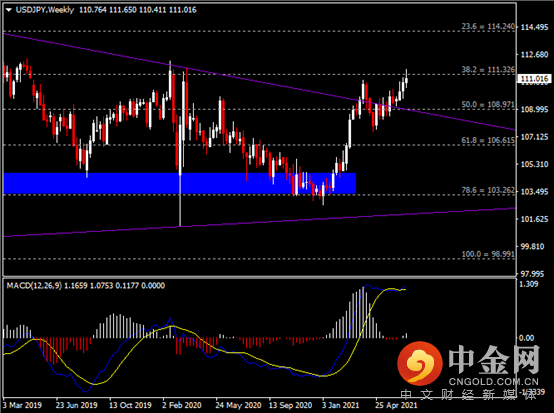The width and height of the screenshot is (554, 413).
Task: Click the MACD 0.00 axis level label
Action: (x=526, y=338)
